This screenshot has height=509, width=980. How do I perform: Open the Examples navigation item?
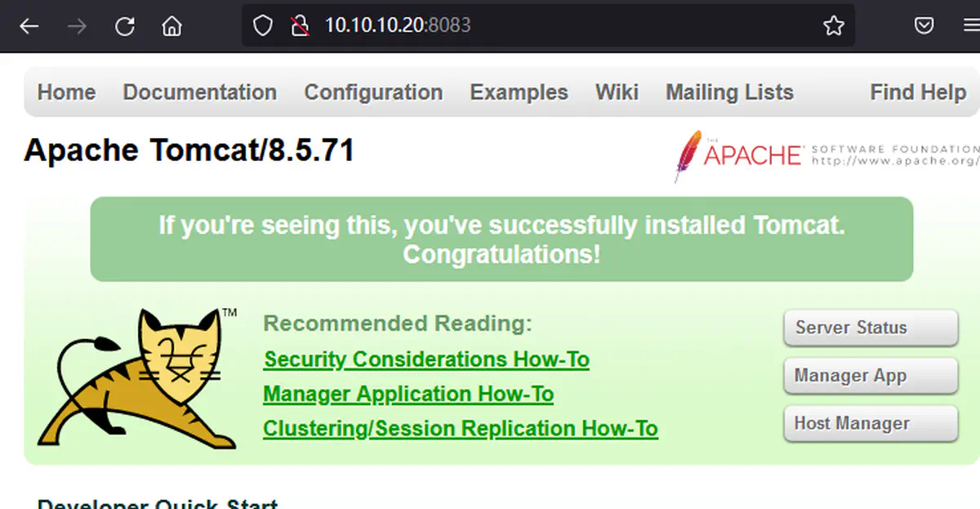519,92
